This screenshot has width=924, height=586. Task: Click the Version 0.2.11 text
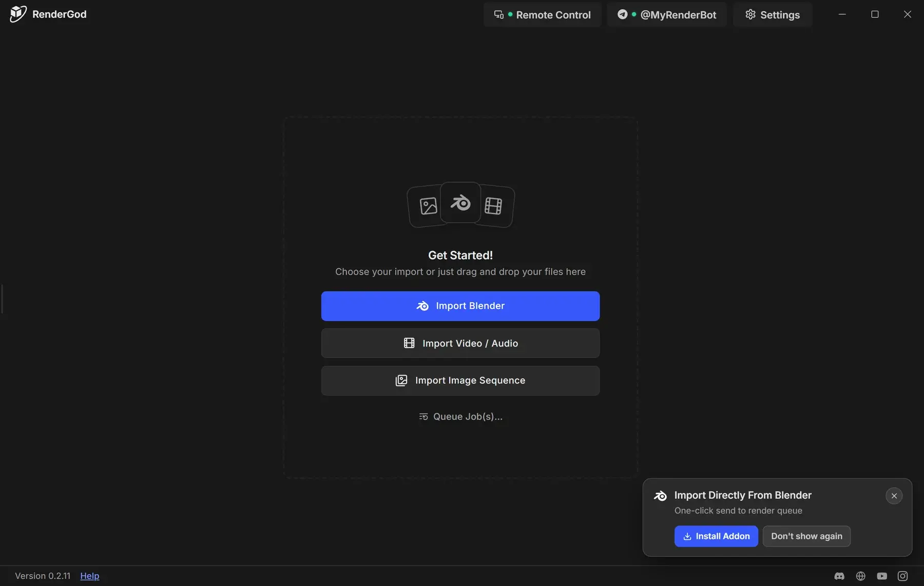[43, 576]
